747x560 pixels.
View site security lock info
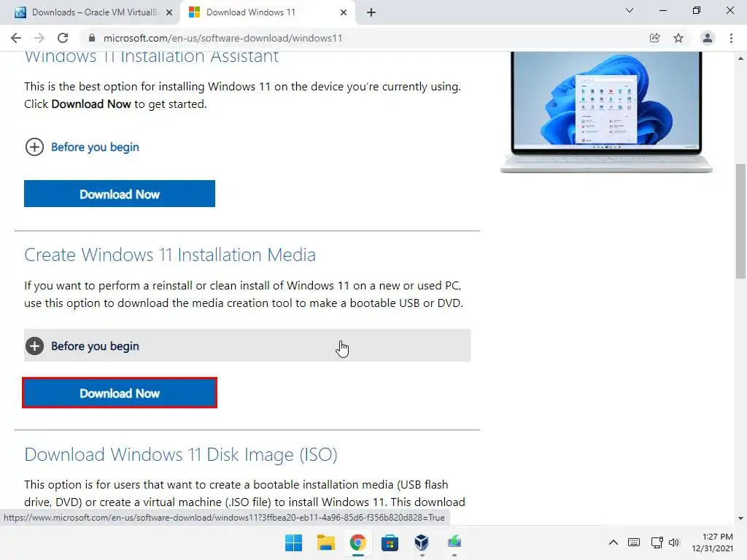coord(92,38)
